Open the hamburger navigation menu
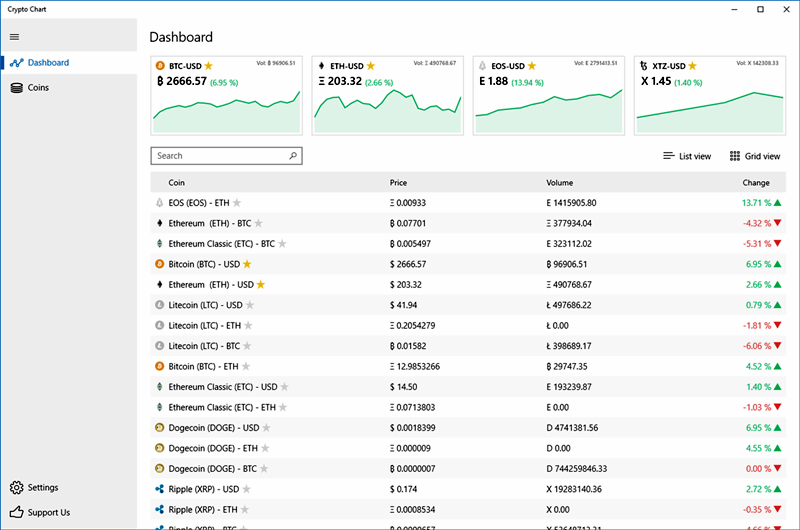Screen dimensions: 800x530 coord(14,37)
